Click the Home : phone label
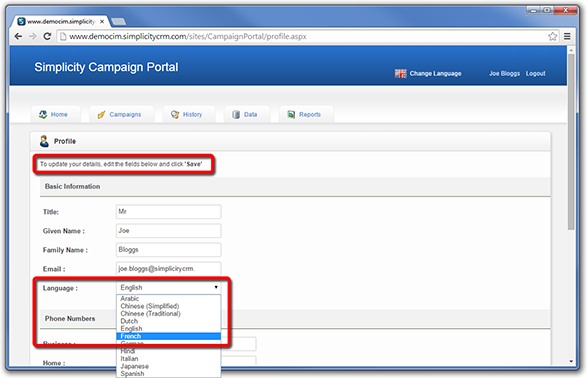 (54, 363)
